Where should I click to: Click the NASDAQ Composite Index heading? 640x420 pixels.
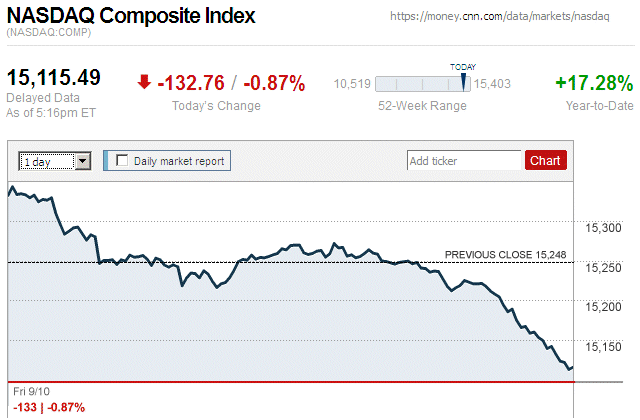(x=131, y=16)
